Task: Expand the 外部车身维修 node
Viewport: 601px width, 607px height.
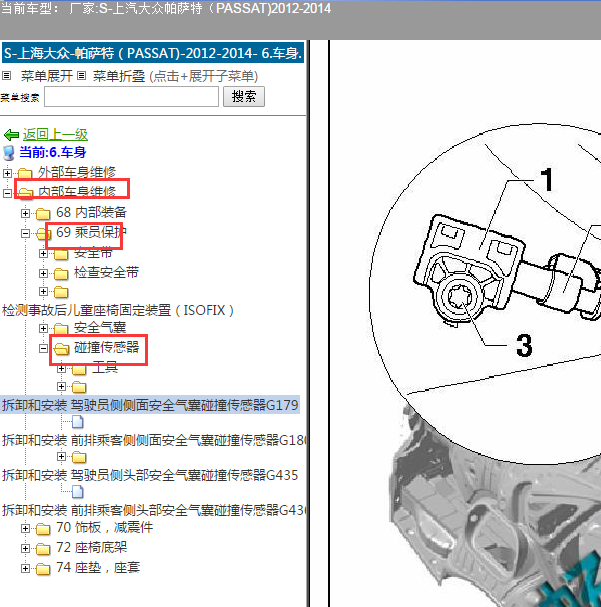Action: point(7,173)
